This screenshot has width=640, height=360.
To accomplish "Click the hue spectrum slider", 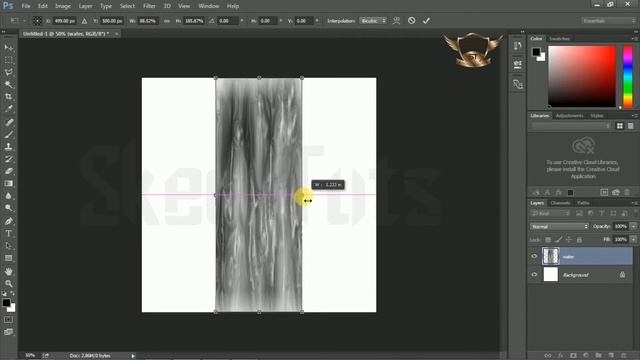I will pos(628,76).
